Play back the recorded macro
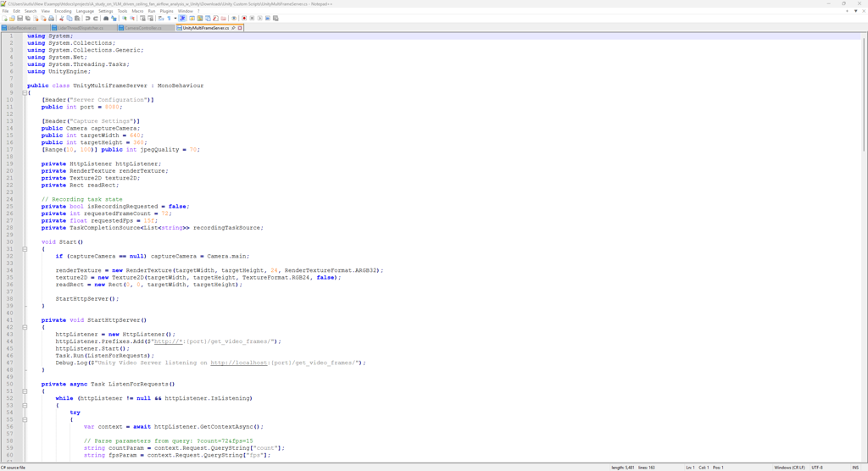868x471 pixels. point(259,19)
